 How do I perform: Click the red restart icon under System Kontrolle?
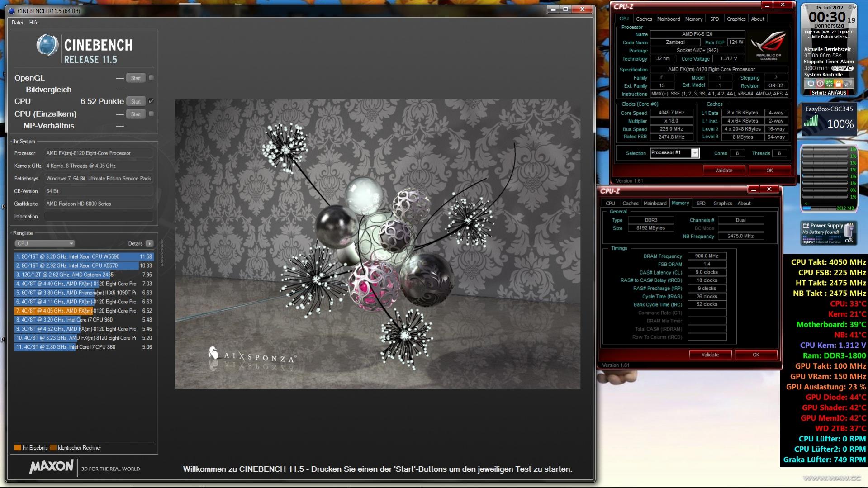click(820, 84)
